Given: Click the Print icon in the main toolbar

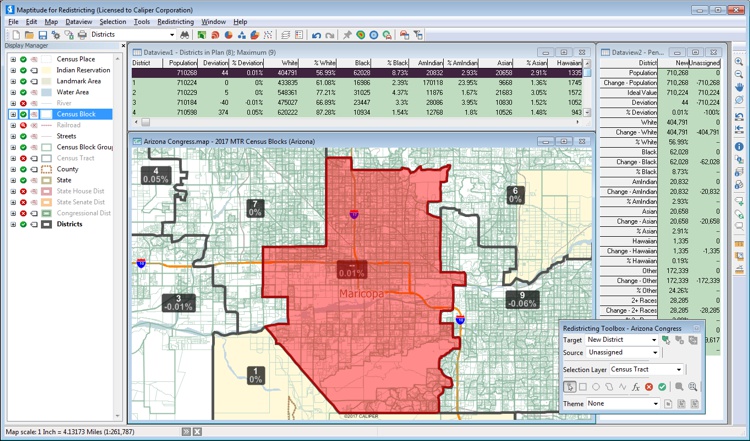Looking at the screenshot, I should tap(82, 35).
